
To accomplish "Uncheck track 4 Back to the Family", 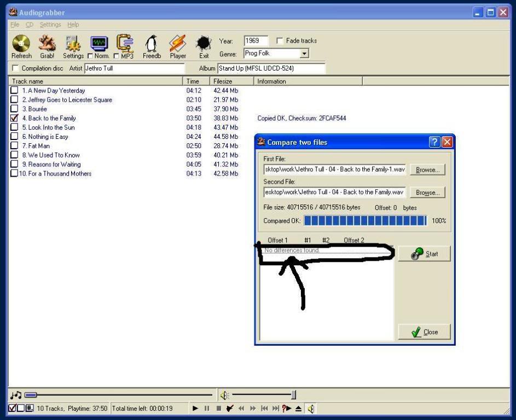I will click(x=14, y=118).
